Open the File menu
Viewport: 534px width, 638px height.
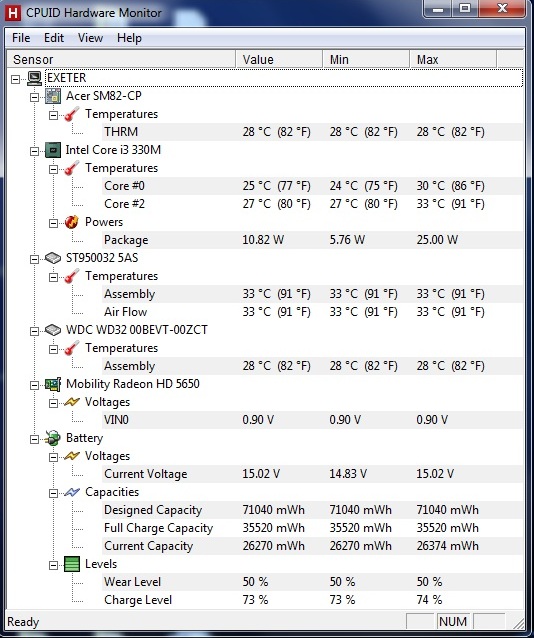21,38
